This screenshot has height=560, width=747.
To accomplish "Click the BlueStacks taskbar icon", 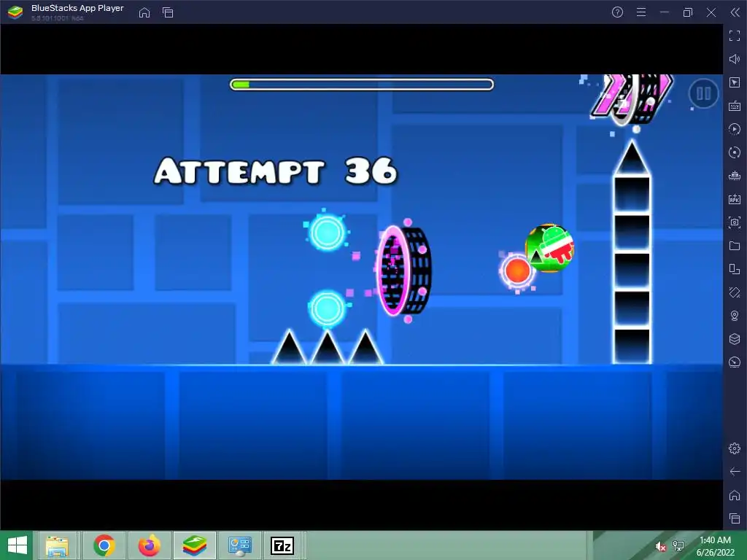I will coord(195,545).
